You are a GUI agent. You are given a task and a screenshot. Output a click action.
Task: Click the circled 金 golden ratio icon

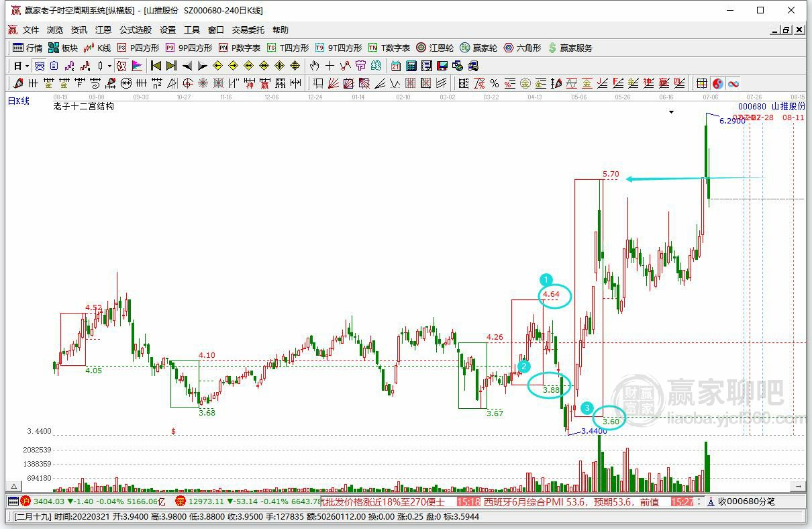point(525,83)
